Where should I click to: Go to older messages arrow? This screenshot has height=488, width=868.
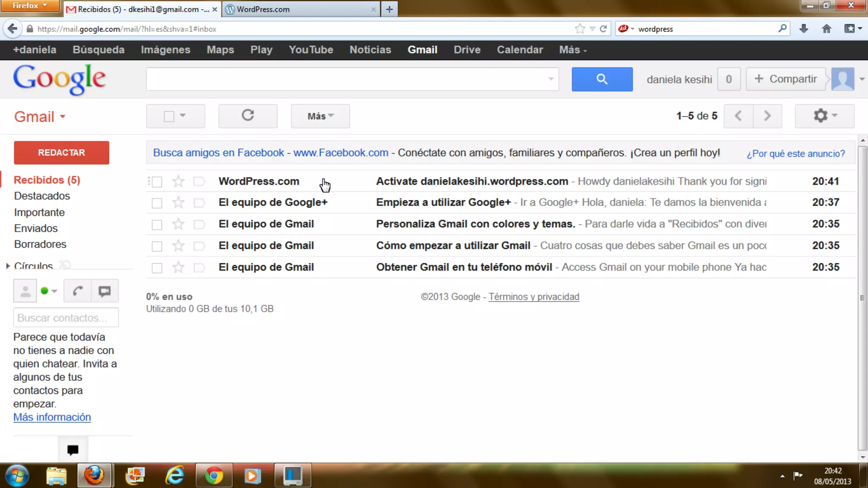coord(767,116)
